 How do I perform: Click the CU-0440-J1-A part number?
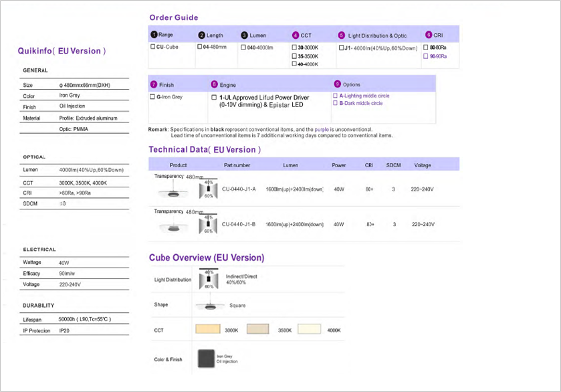pyautogui.click(x=239, y=189)
